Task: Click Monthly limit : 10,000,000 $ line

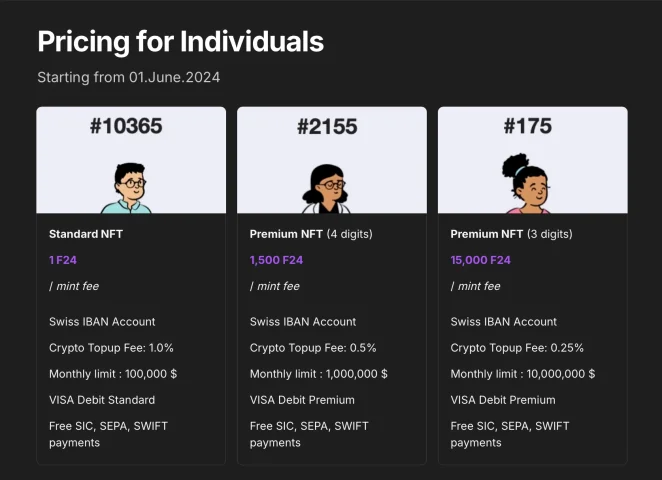Action: [523, 374]
